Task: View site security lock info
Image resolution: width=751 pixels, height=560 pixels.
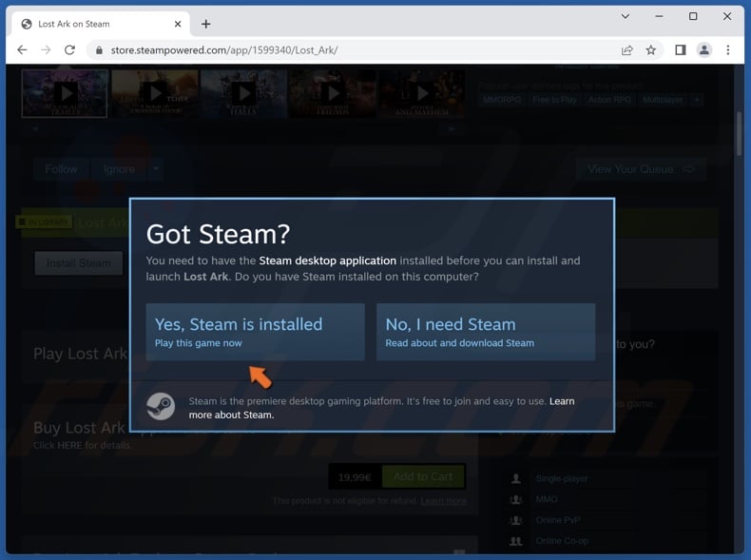Action: coord(99,49)
